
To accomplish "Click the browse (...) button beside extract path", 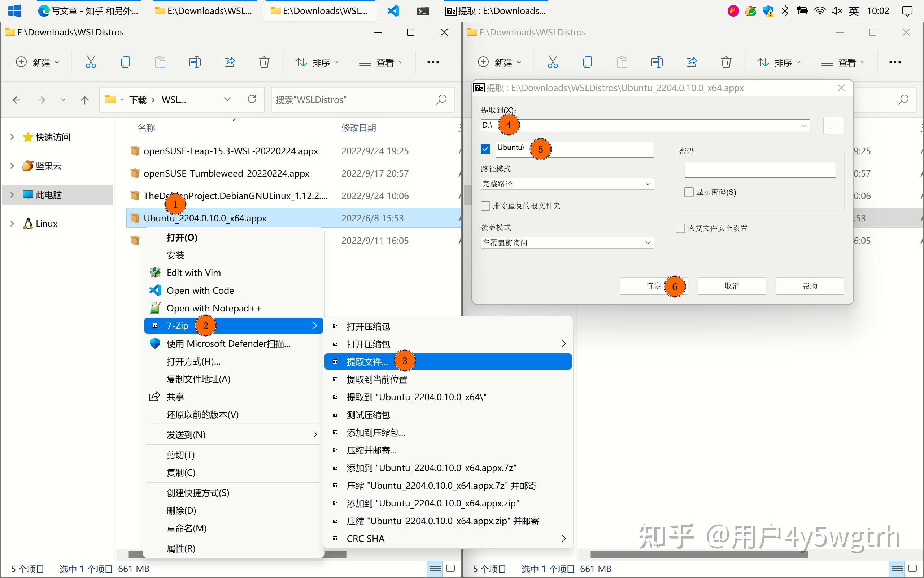I will [833, 126].
